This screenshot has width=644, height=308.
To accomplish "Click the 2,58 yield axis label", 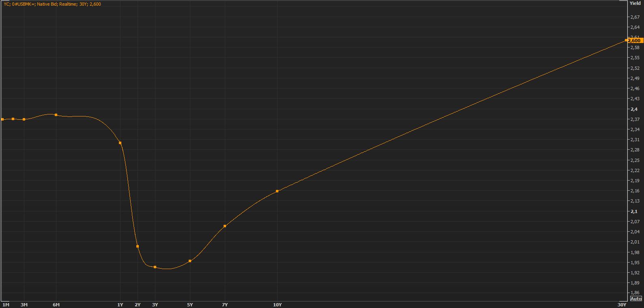I will coord(635,47).
